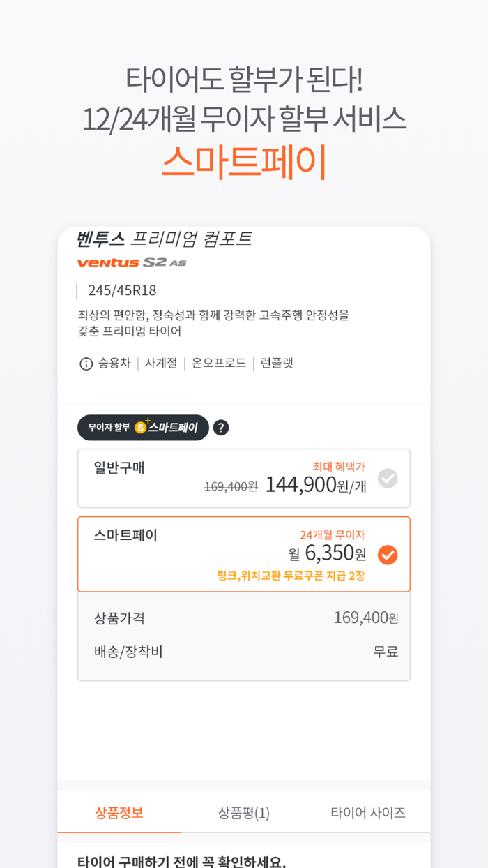This screenshot has width=488, height=868.
Task: Open the 스마트페이 help question mark icon
Action: click(x=220, y=427)
